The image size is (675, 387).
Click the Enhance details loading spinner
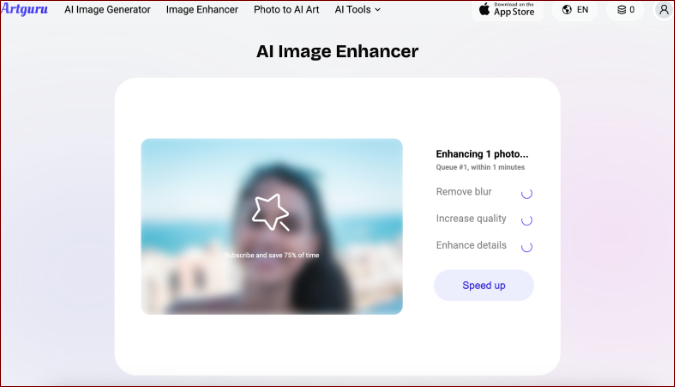tap(526, 247)
